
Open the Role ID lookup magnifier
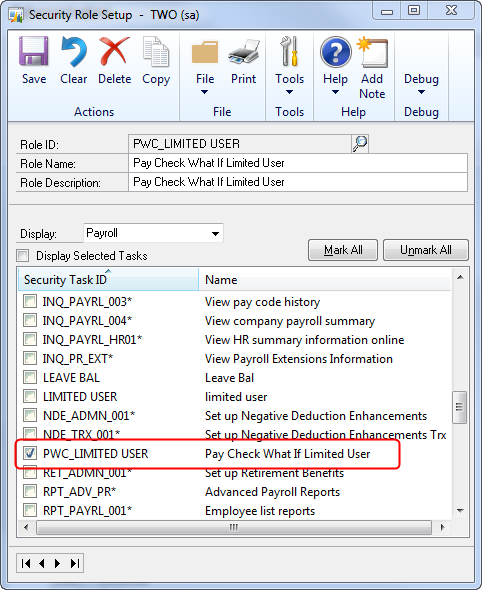coord(360,144)
